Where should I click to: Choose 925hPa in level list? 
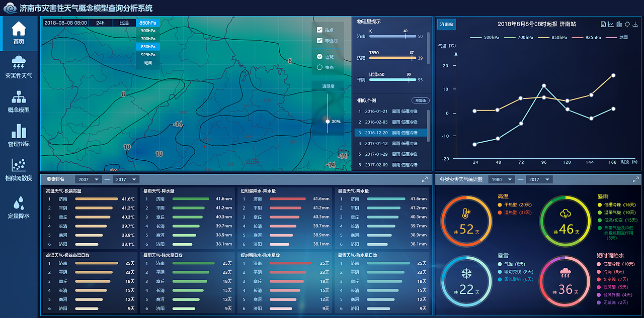tap(148, 55)
